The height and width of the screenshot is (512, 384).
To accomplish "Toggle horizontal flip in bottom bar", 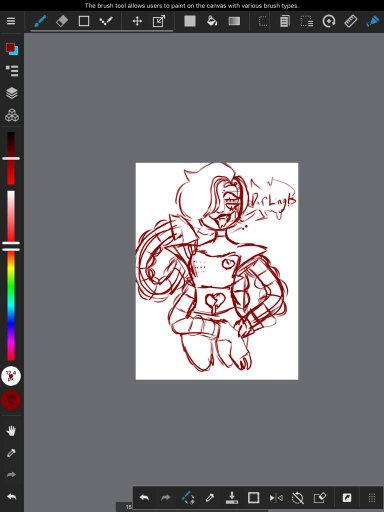I will click(276, 498).
